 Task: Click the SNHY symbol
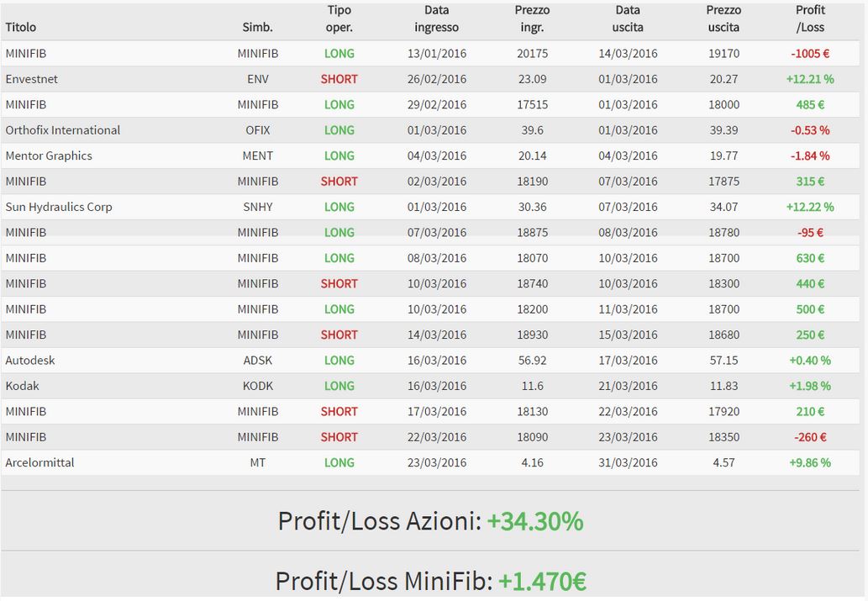257,207
